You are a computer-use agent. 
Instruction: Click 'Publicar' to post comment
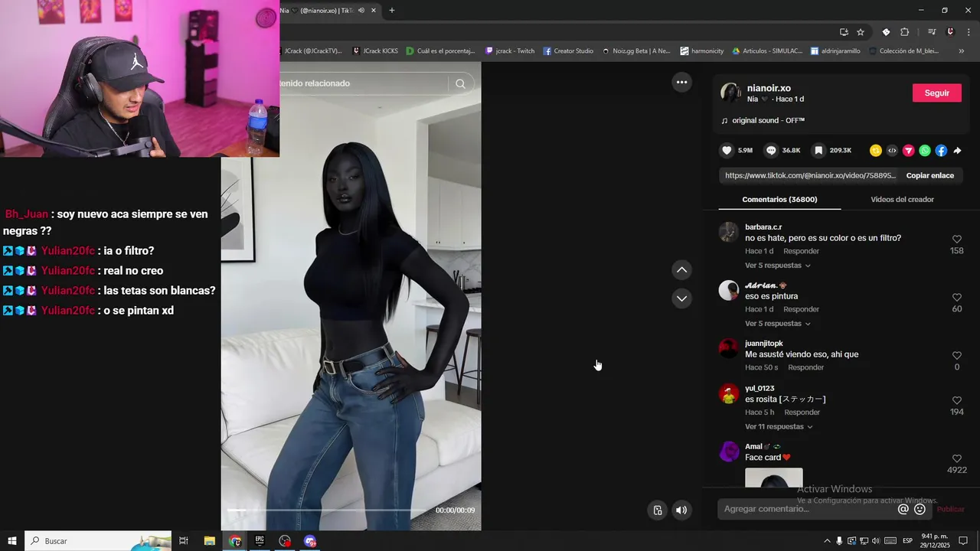[x=950, y=510]
